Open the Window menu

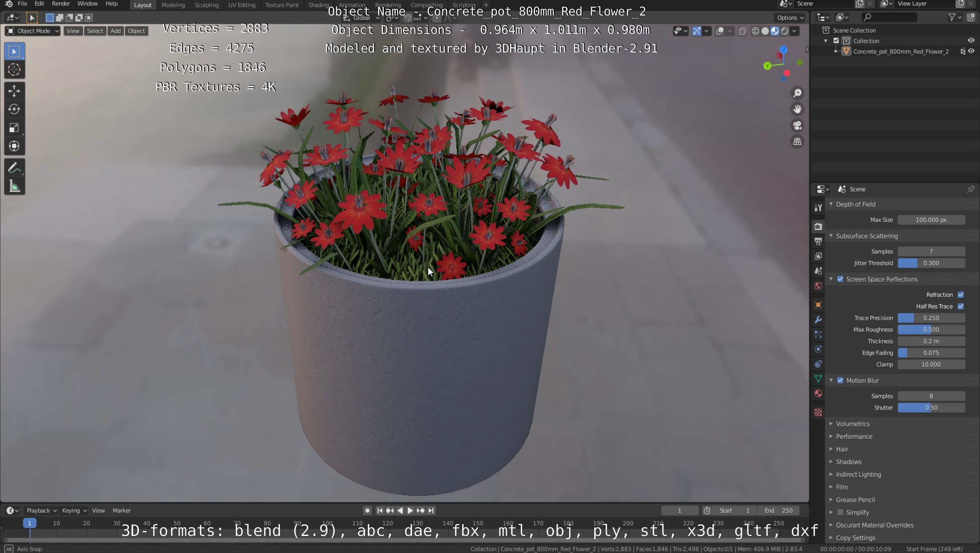[88, 4]
